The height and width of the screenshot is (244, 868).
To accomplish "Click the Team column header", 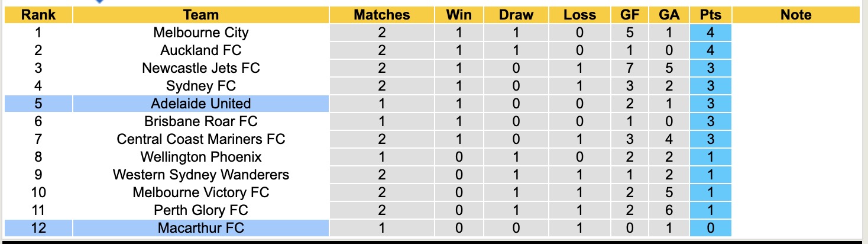I will click(x=201, y=15).
